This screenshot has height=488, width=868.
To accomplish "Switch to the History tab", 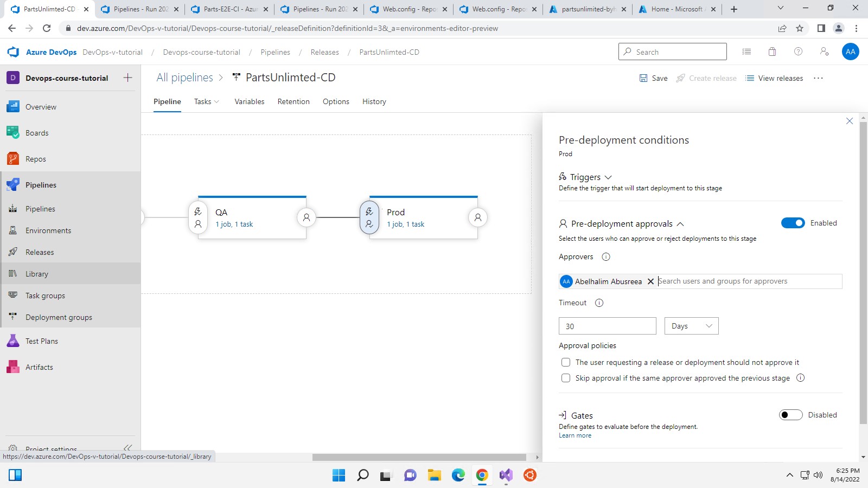I will point(374,101).
